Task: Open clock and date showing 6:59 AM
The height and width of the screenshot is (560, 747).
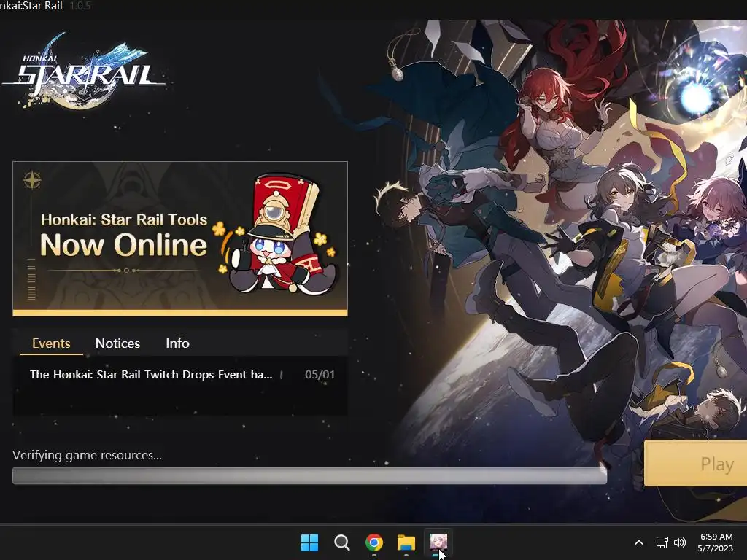Action: pyautogui.click(x=716, y=542)
